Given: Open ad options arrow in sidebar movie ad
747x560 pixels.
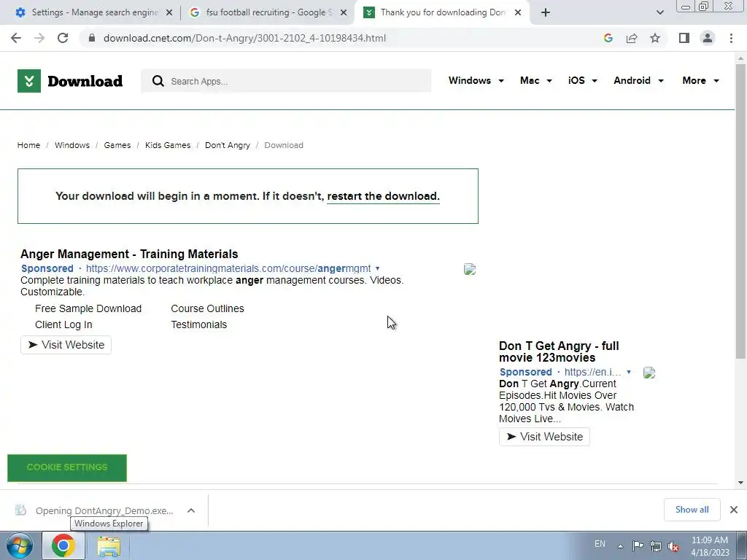Looking at the screenshot, I should click(x=629, y=372).
